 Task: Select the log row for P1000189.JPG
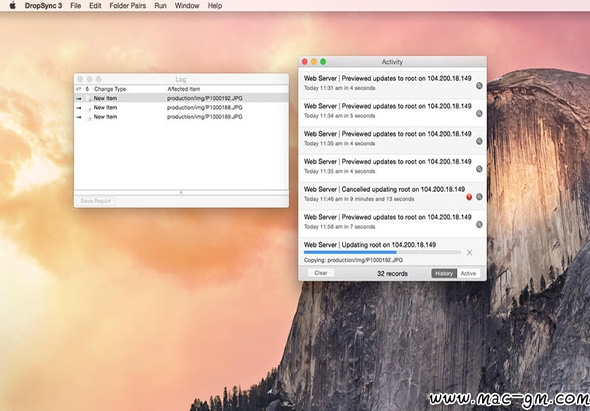(181, 117)
